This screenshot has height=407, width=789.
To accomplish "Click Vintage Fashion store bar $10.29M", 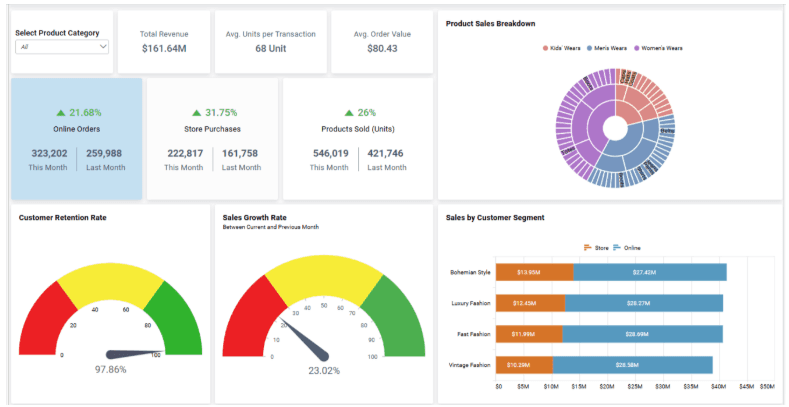I will [524, 365].
